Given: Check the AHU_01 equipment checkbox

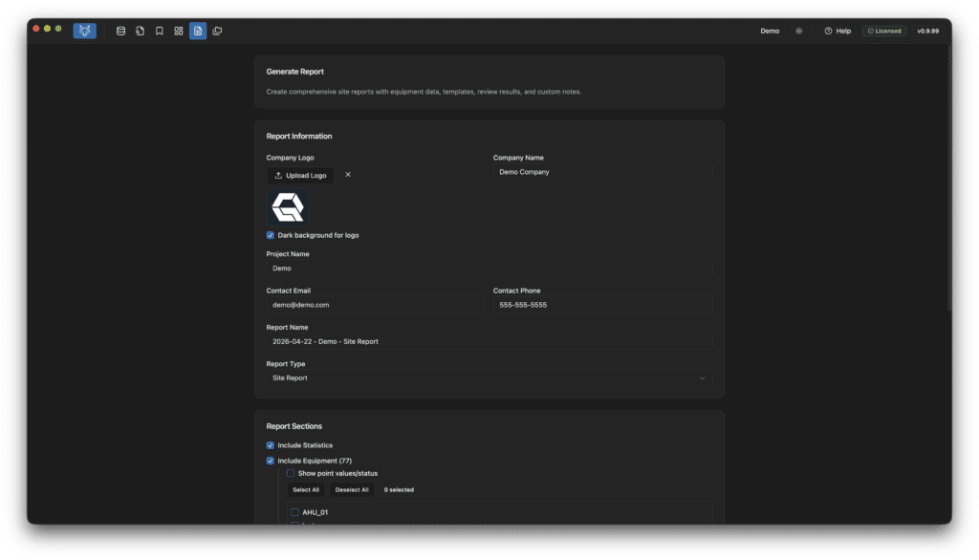Looking at the screenshot, I should point(294,512).
